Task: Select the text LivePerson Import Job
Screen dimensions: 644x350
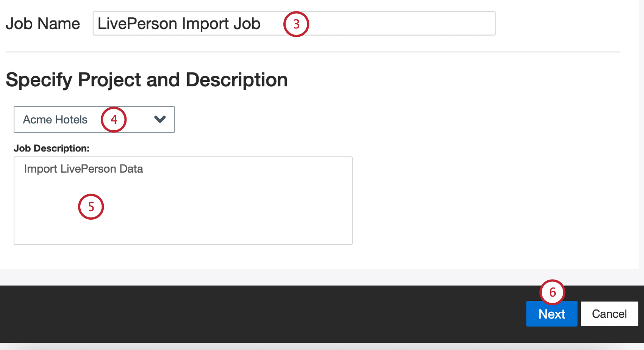Action: click(178, 23)
